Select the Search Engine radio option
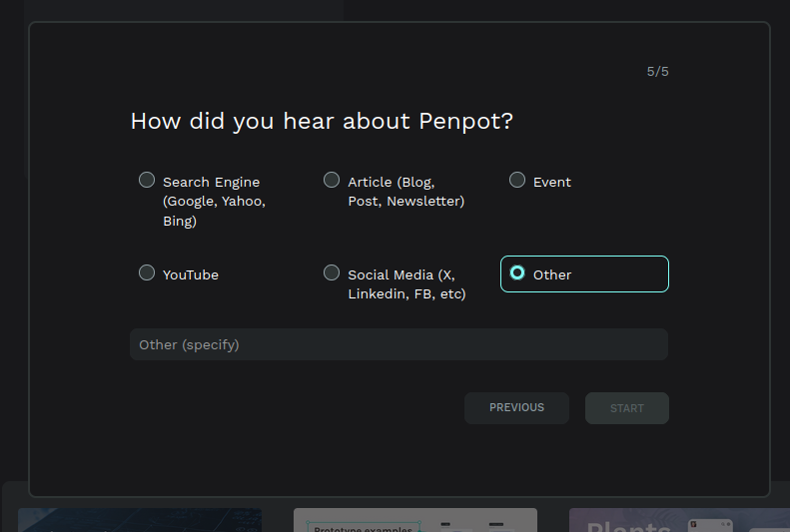Image resolution: width=790 pixels, height=532 pixels. coord(147,180)
